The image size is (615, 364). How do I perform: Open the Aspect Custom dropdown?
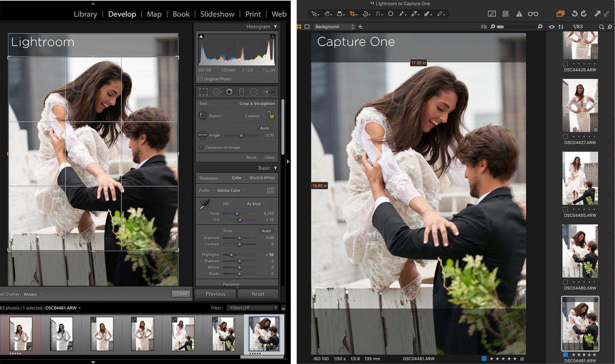coord(255,116)
